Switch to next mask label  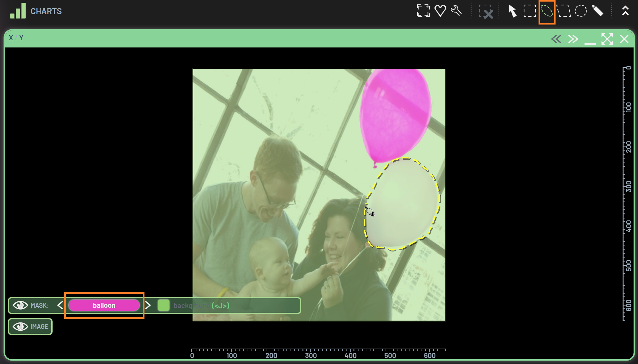148,305
